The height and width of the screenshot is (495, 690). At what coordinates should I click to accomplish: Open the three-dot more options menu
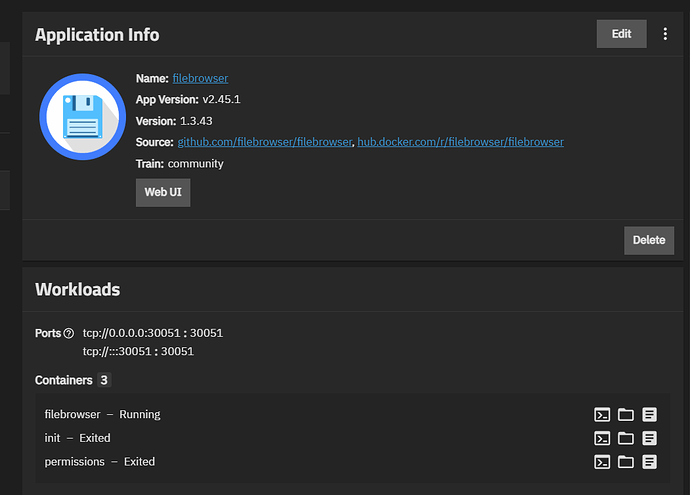tap(666, 34)
